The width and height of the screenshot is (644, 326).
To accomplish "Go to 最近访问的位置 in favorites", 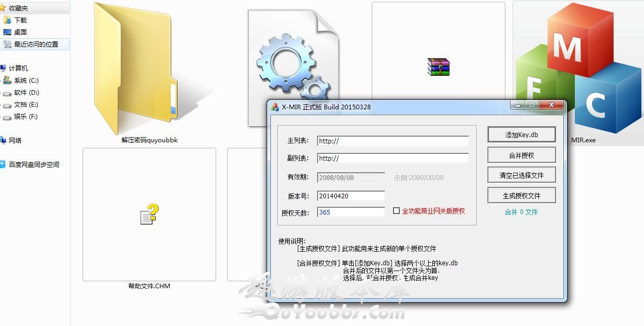I will [x=36, y=44].
